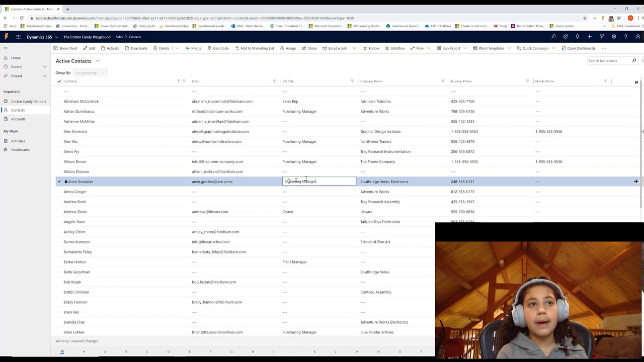
Task: Open a new browser tab
Action: pyautogui.click(x=67, y=9)
